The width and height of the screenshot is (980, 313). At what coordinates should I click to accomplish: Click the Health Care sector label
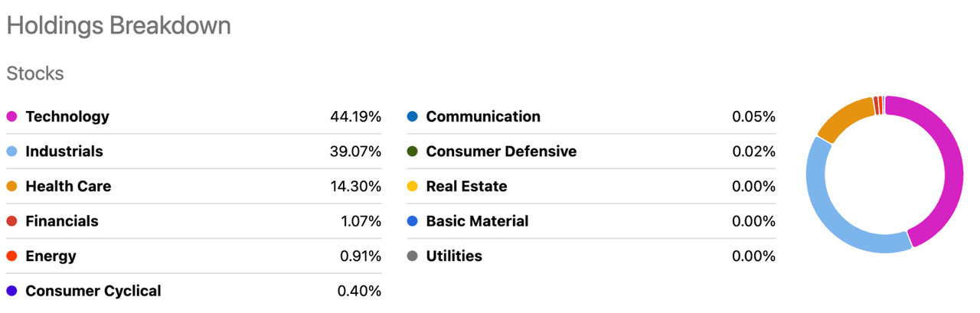tap(68, 187)
